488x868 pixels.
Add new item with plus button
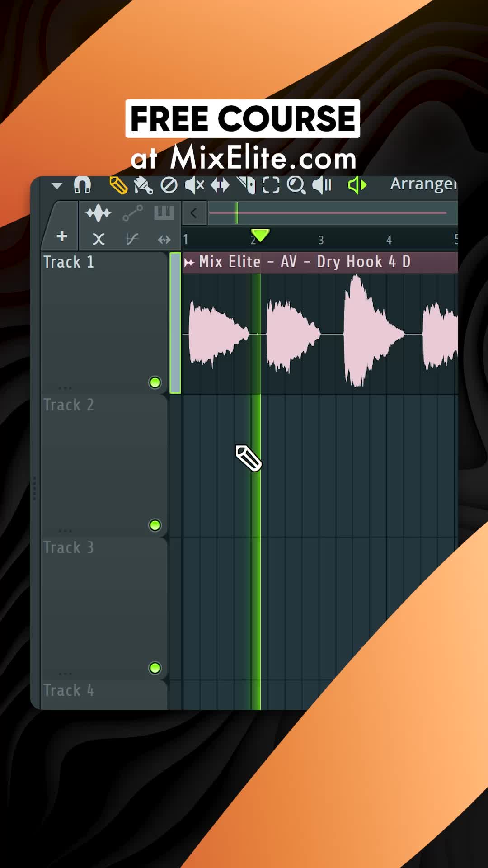pyautogui.click(x=62, y=236)
